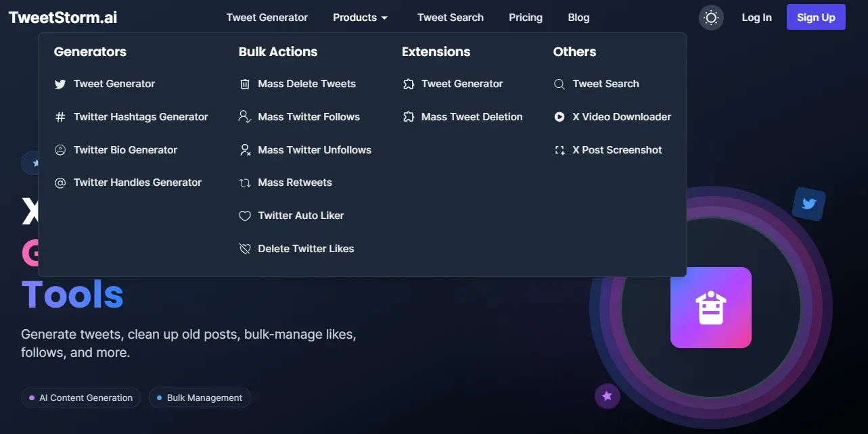868x434 pixels.
Task: Select the AI Content Generation tag
Action: click(81, 397)
